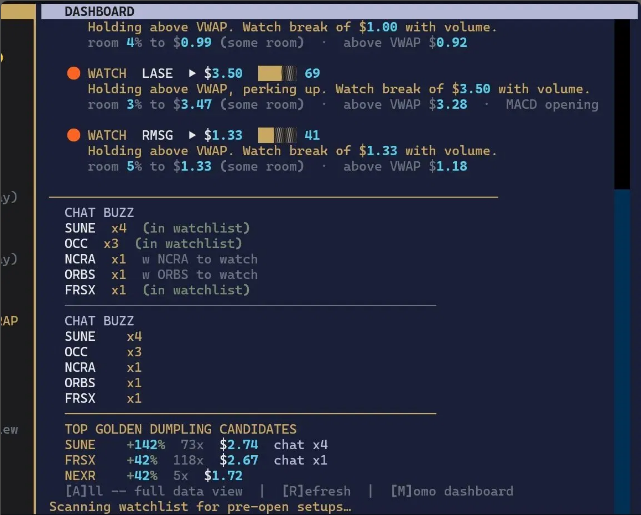
Task: Click SUNE candidate ticker with +142%
Action: (80, 445)
